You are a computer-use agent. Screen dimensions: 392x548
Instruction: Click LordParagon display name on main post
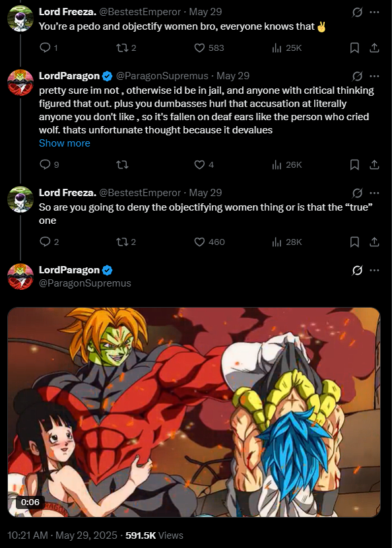click(x=69, y=270)
